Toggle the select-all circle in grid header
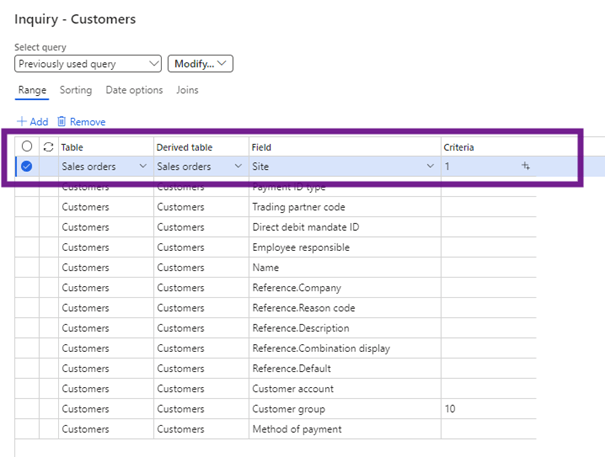This screenshot has width=605, height=457. click(27, 147)
